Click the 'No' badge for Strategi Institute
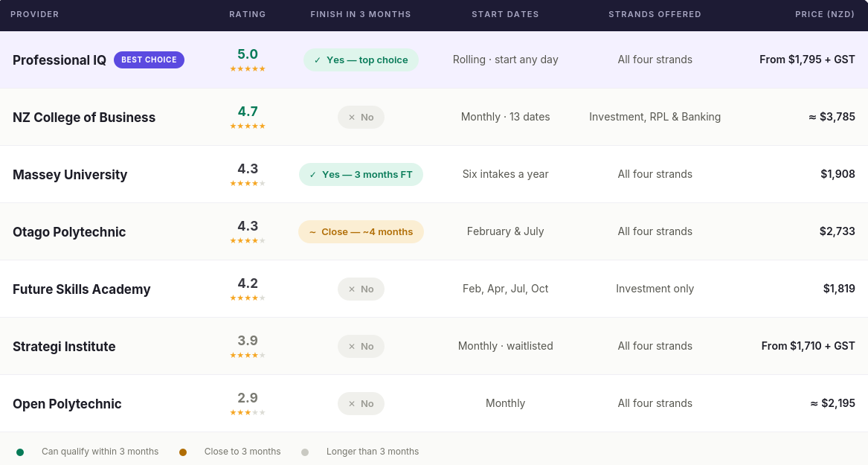This screenshot has width=868, height=465. click(x=361, y=347)
